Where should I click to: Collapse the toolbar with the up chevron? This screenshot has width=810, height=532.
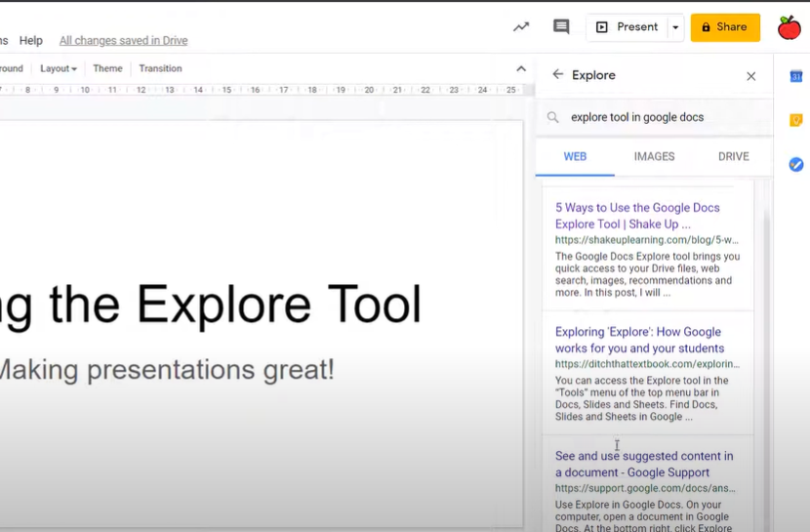(x=520, y=68)
